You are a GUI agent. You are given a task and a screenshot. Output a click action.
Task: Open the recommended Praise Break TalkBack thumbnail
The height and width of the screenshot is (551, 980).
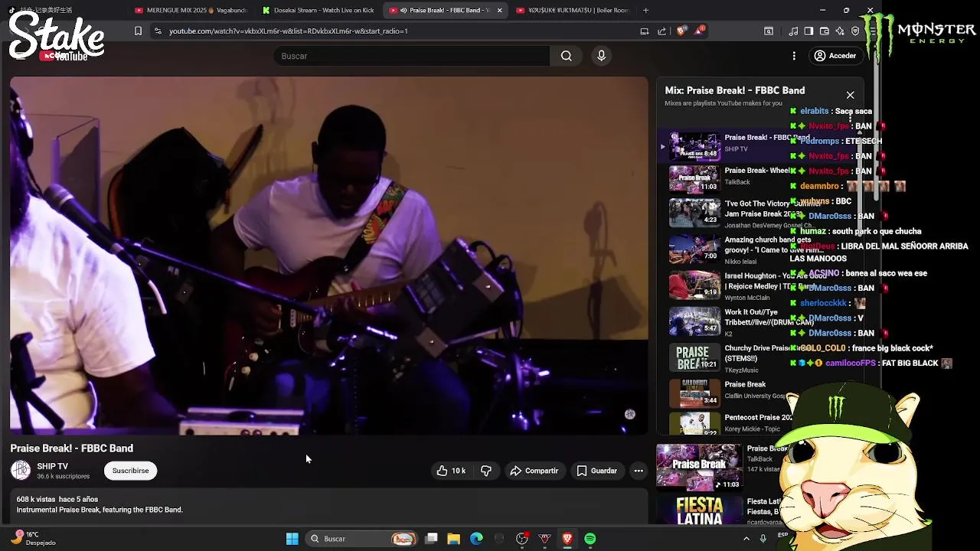[x=699, y=467]
